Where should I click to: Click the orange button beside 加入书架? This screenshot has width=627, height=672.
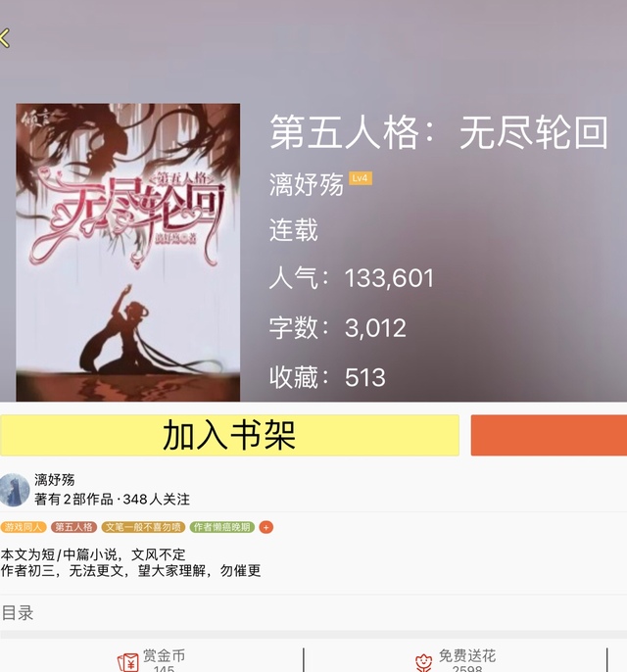[x=549, y=435]
